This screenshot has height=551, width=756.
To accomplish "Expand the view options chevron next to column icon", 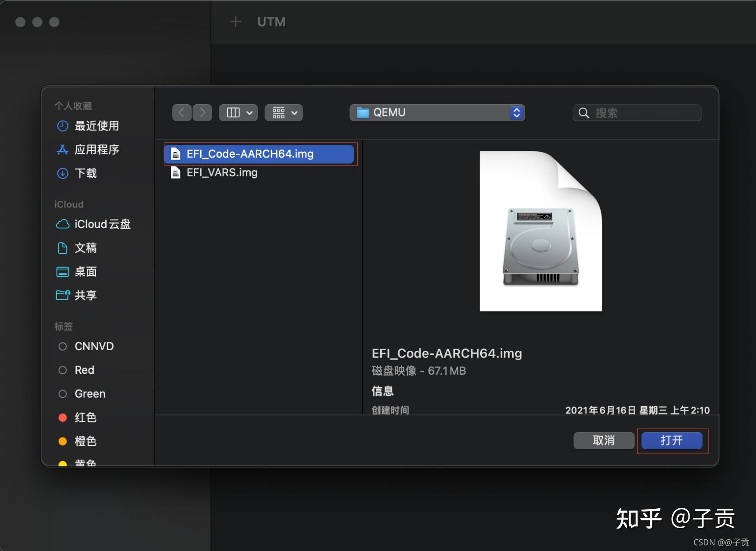I will [249, 113].
